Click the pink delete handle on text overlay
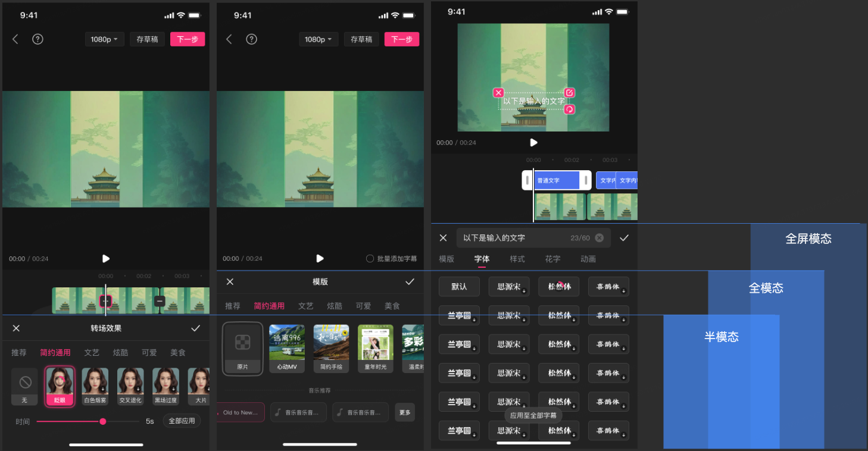The image size is (868, 451). click(498, 93)
